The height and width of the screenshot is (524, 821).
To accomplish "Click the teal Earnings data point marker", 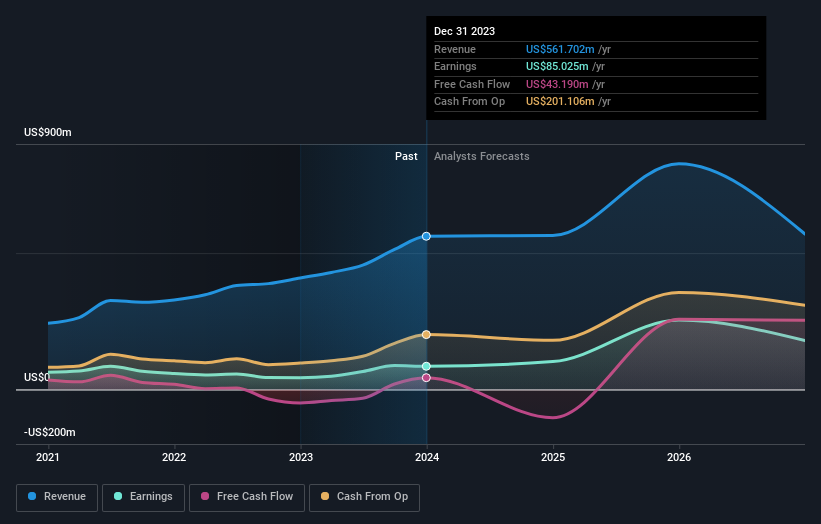I will click(426, 366).
